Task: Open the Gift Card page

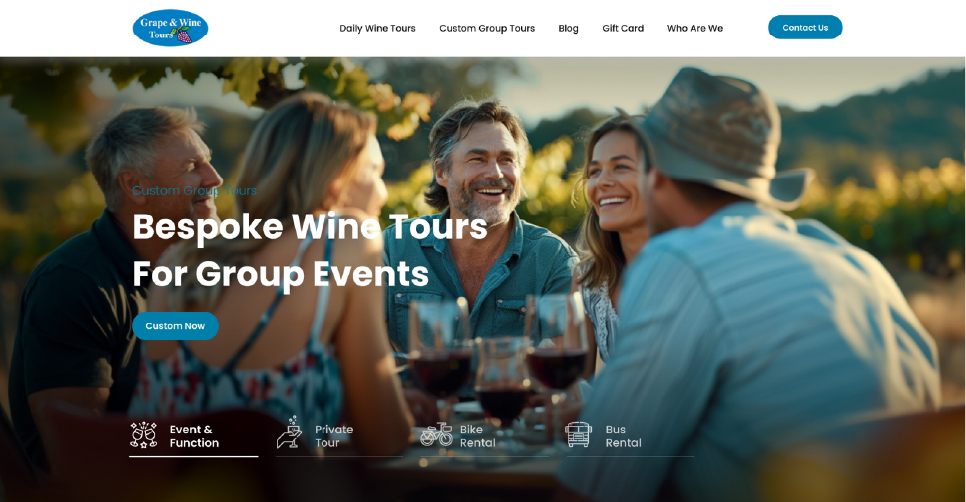Action: (623, 28)
